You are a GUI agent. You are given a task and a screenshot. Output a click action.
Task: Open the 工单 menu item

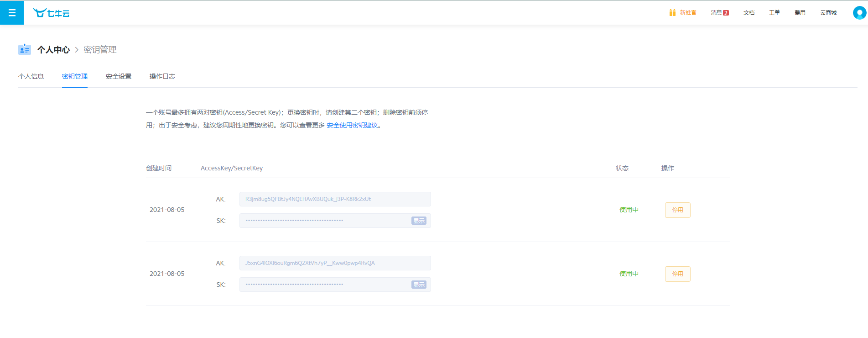[774, 13]
